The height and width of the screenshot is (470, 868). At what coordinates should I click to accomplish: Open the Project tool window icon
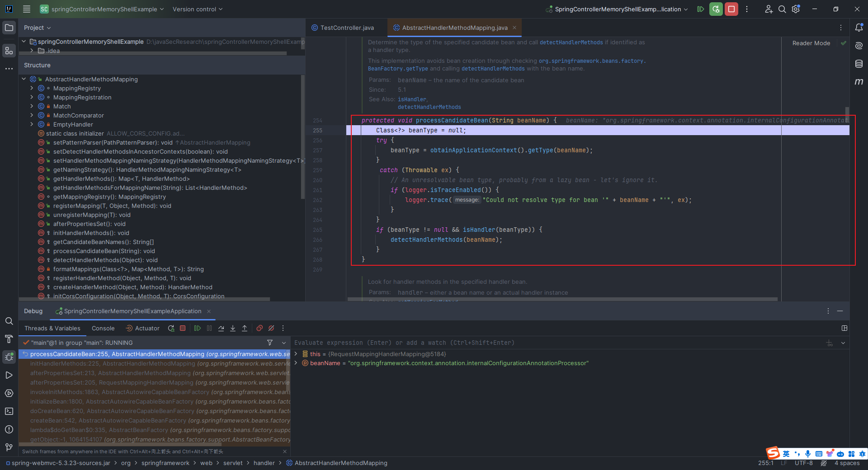coord(9,28)
